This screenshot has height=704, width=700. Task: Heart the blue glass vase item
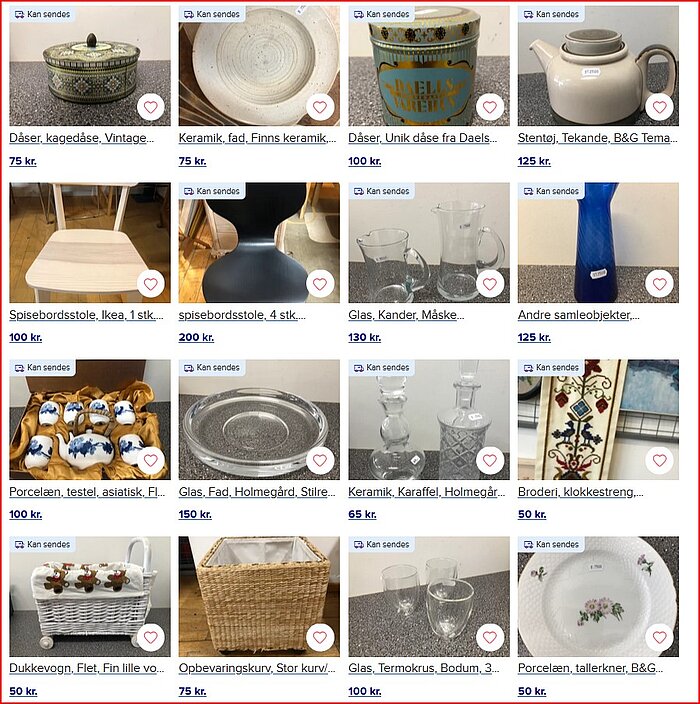[x=659, y=284]
